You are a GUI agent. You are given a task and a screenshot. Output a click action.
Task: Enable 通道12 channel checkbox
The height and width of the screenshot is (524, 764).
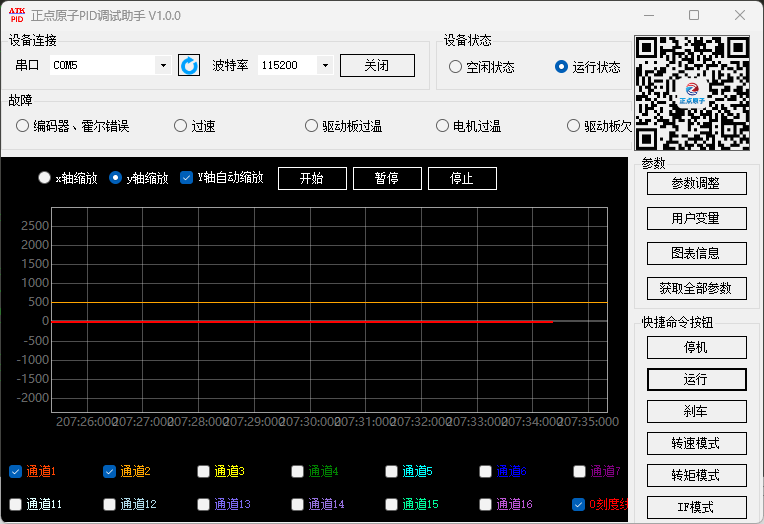(x=110, y=504)
